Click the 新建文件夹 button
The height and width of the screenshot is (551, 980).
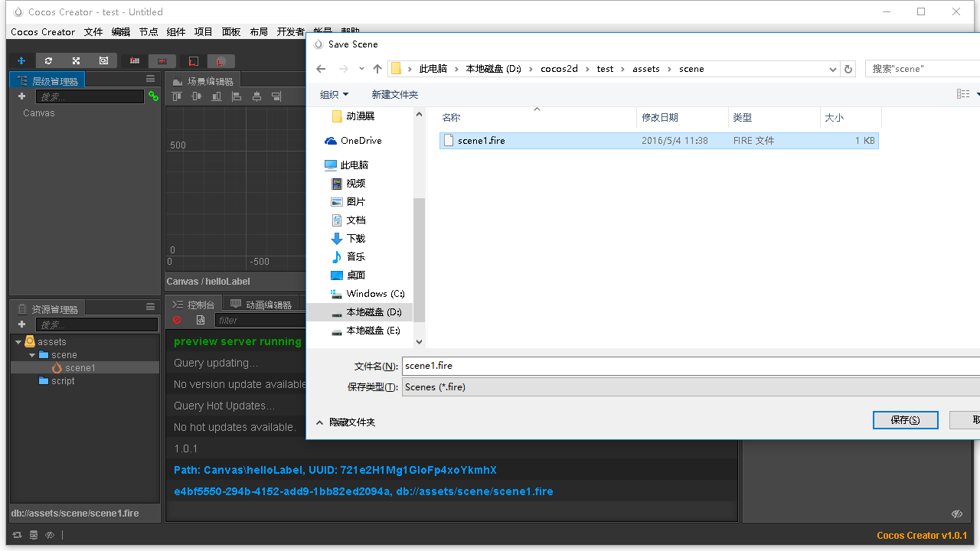[395, 94]
